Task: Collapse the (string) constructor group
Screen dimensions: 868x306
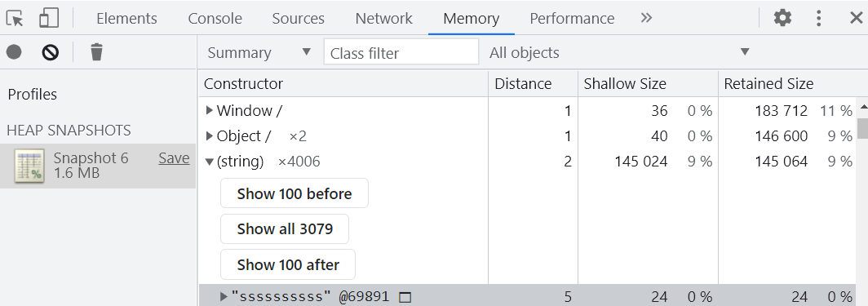Action: point(209,162)
